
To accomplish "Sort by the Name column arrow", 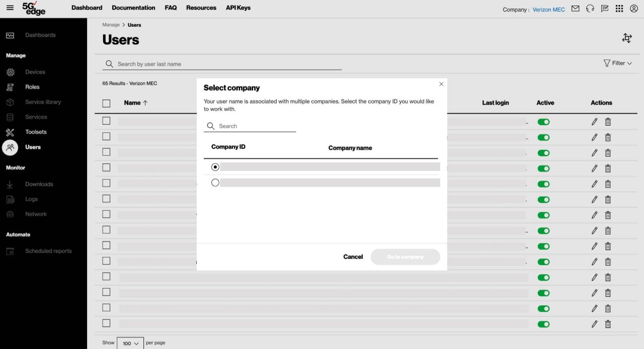I will coord(145,103).
